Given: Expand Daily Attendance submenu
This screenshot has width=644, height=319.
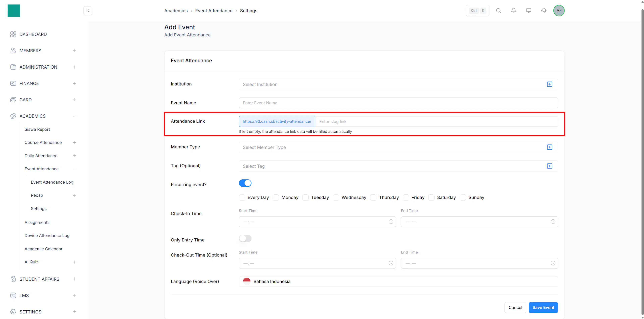Looking at the screenshot, I should (x=74, y=156).
